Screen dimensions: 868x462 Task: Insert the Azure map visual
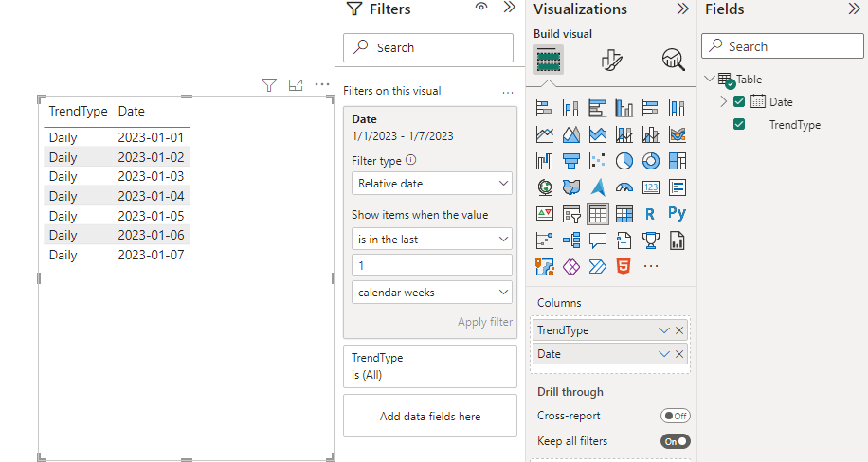(597, 187)
